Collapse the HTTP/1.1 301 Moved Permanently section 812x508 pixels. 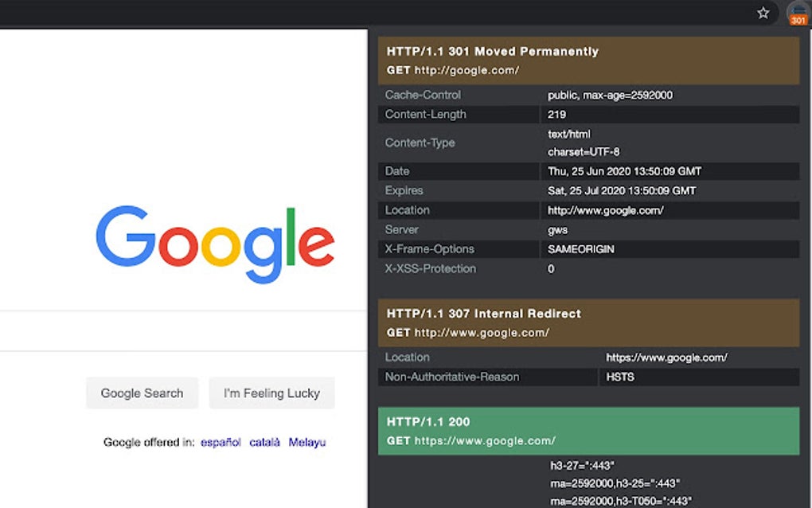coord(491,51)
